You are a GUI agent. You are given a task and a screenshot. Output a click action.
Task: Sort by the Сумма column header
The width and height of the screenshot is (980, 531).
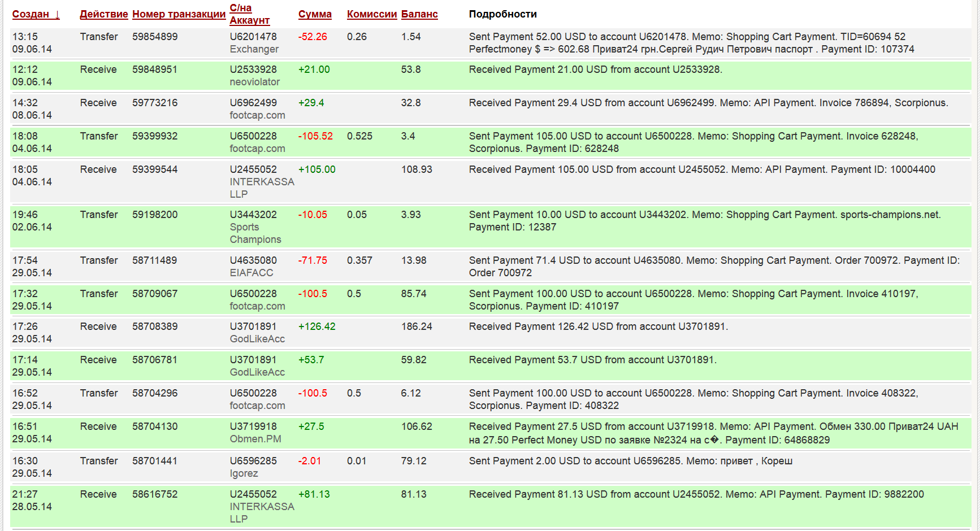(315, 14)
